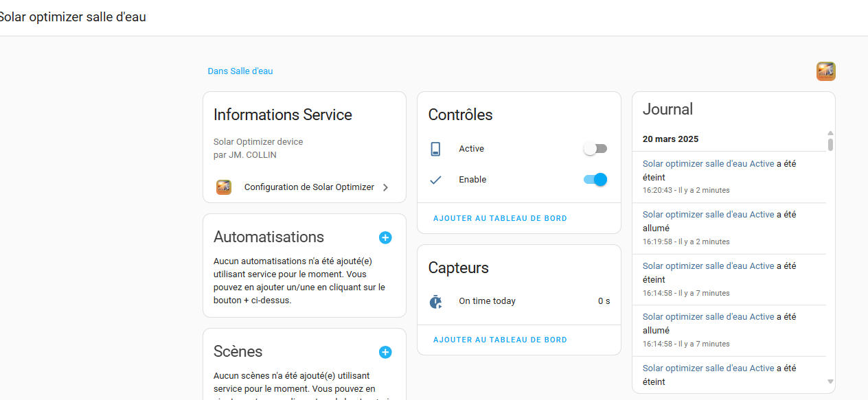Click the device icon next to Active
The height and width of the screenshot is (400, 868).
(x=435, y=149)
